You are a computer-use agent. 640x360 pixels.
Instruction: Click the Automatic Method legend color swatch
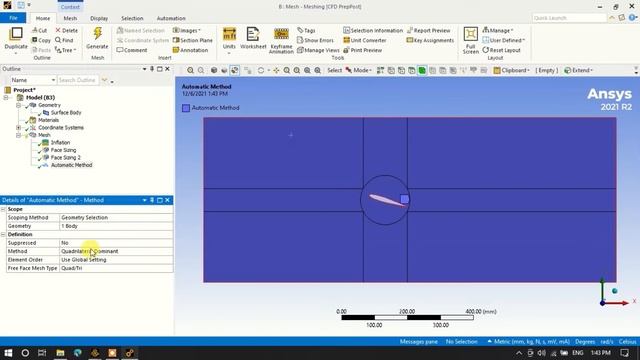click(x=186, y=108)
